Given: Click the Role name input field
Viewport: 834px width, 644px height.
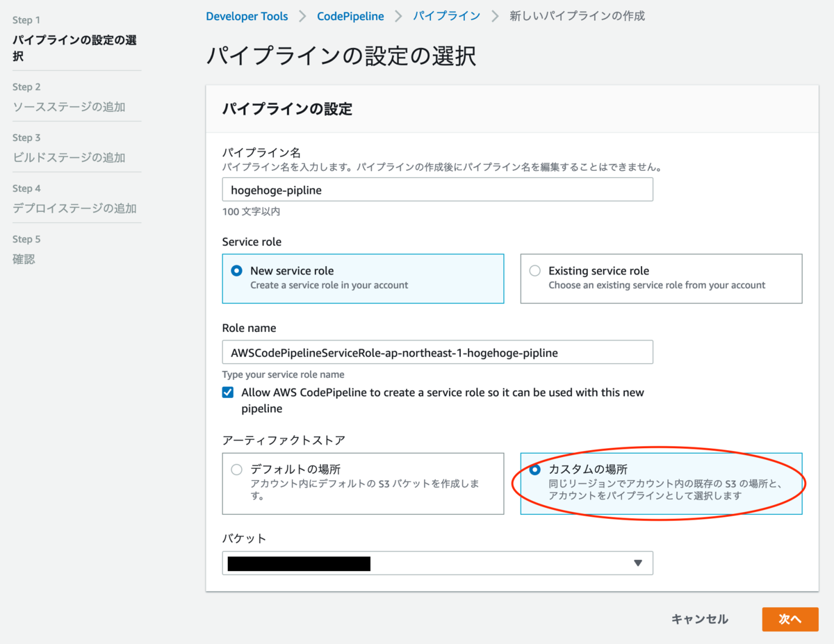Looking at the screenshot, I should 437,352.
